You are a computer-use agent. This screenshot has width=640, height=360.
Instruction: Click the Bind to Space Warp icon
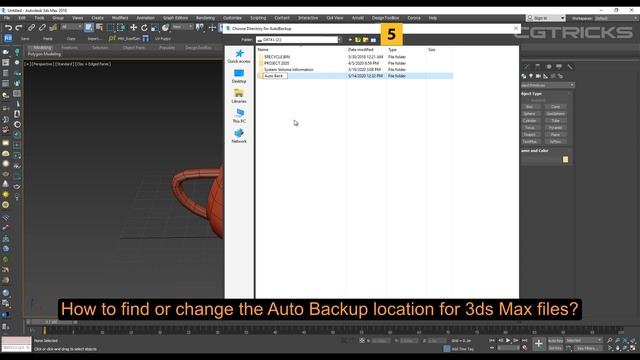click(53, 28)
